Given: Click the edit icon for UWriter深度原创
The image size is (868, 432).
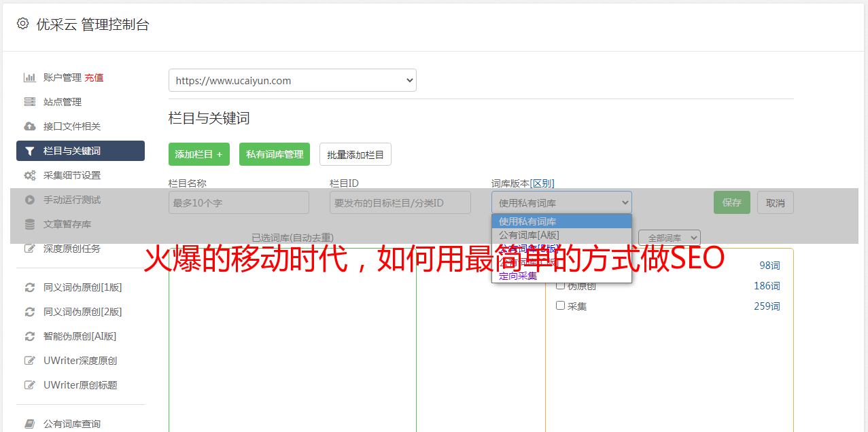Looking at the screenshot, I should coord(29,361).
